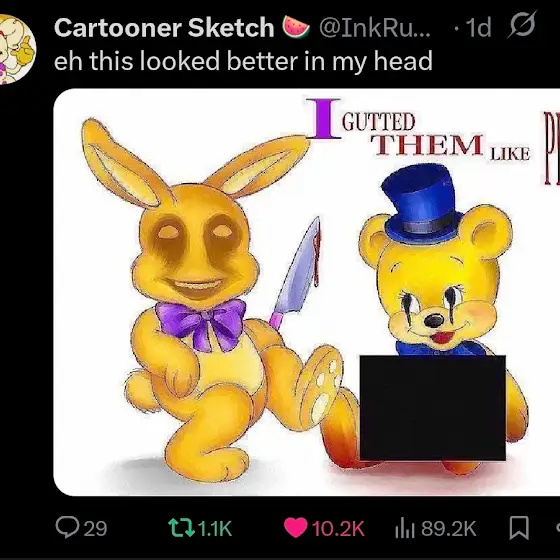
Task: Open the yellow rabbit artwork image
Action: coord(306,292)
